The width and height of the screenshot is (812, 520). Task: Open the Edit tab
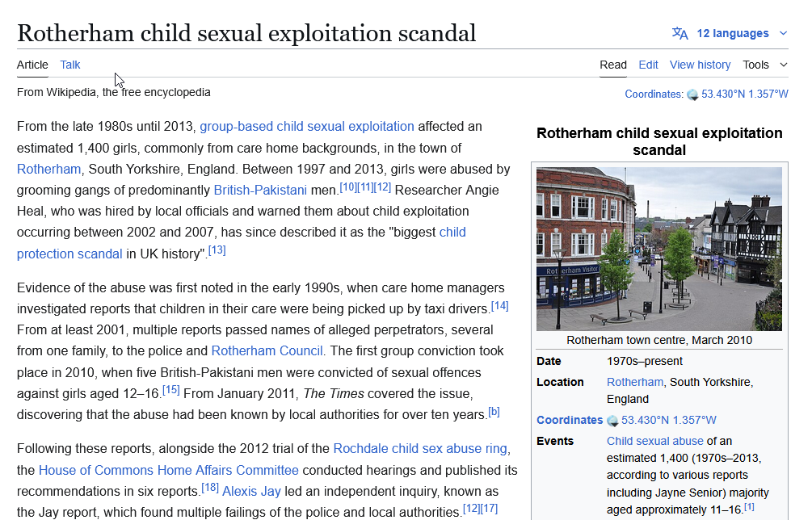point(648,65)
